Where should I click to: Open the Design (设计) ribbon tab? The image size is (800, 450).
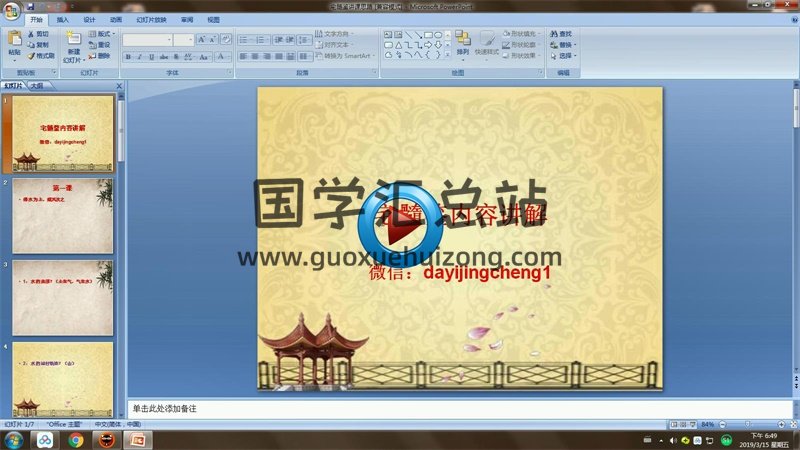[x=89, y=20]
